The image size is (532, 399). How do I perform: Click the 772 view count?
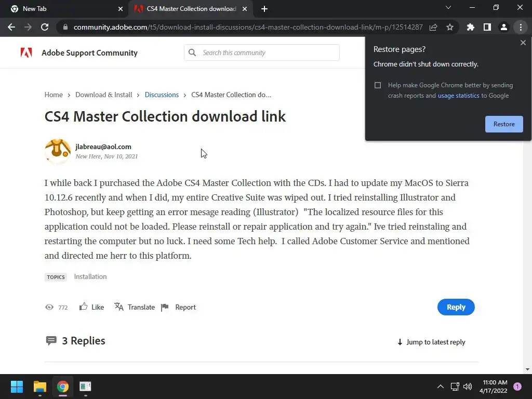[63, 308]
